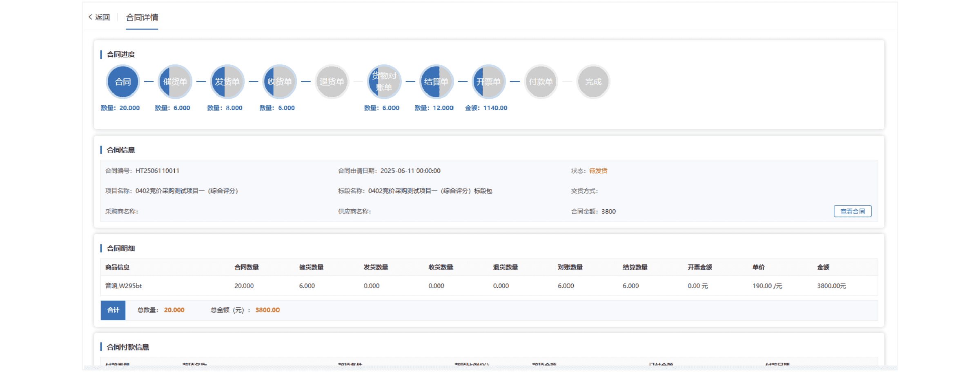Switch to the 合同详情 tab
This screenshot has height=372, width=980.
coord(142,18)
